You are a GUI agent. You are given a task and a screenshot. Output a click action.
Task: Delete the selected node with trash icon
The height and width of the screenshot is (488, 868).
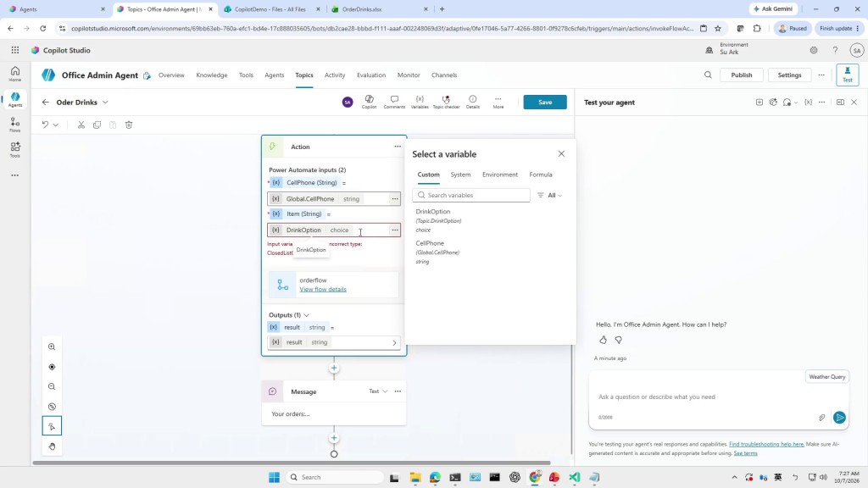[x=129, y=125]
